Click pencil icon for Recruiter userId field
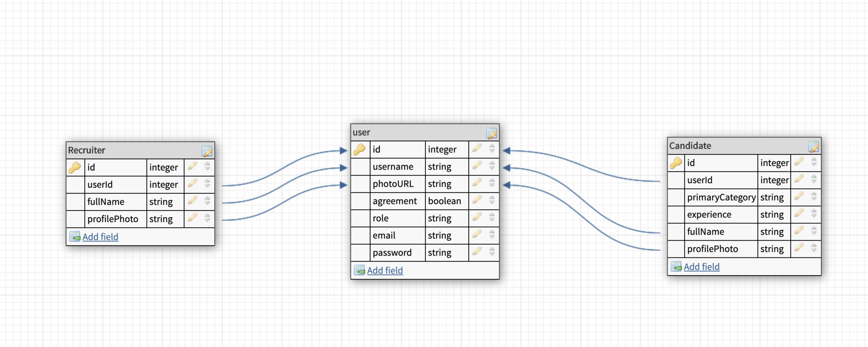The height and width of the screenshot is (347, 868). [193, 184]
